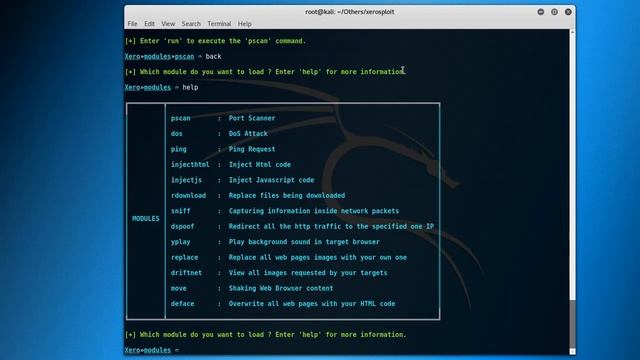
Task: Click the 'injectjs' module name
Action: tap(186, 180)
